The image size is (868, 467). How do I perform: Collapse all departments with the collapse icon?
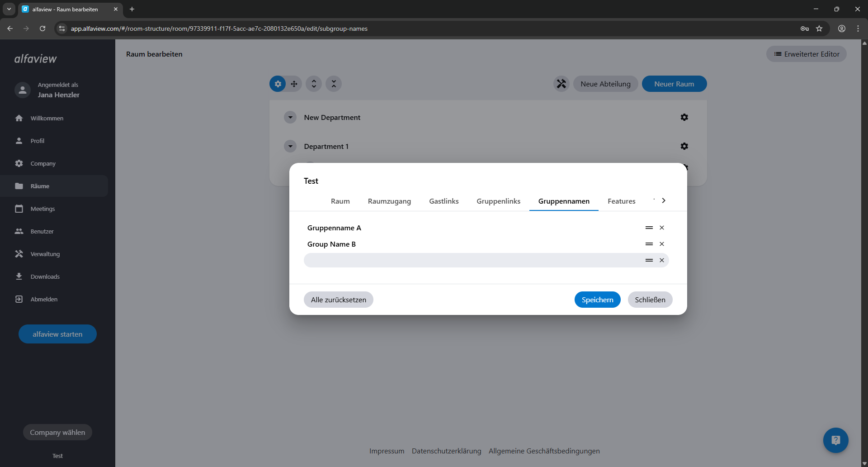[x=334, y=84]
